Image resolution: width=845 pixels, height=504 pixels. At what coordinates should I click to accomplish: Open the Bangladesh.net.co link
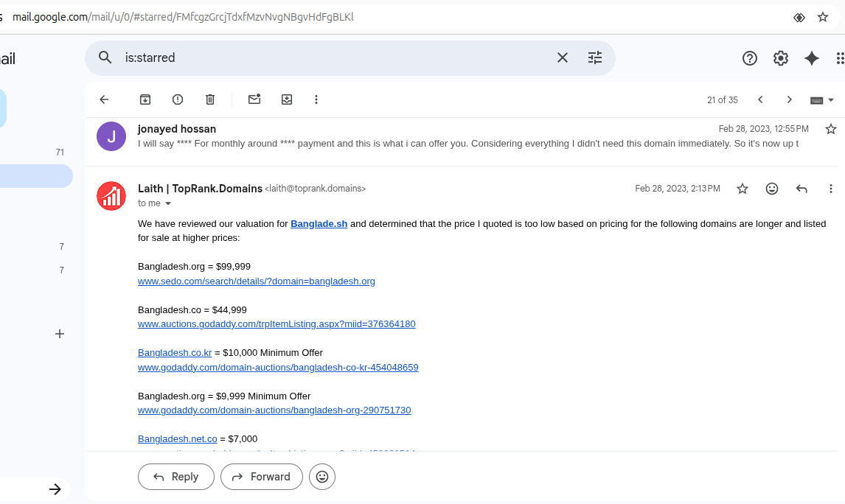pos(177,439)
